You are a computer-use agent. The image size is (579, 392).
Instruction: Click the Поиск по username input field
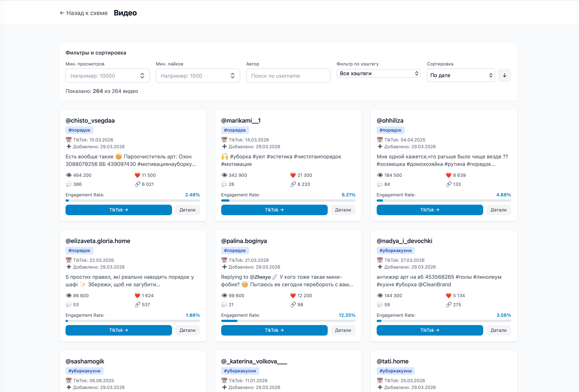point(288,75)
